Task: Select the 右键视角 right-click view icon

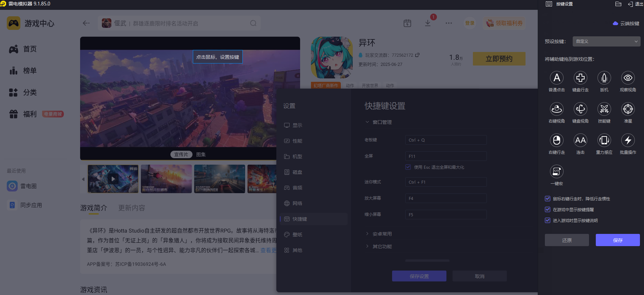Action: pos(557,109)
